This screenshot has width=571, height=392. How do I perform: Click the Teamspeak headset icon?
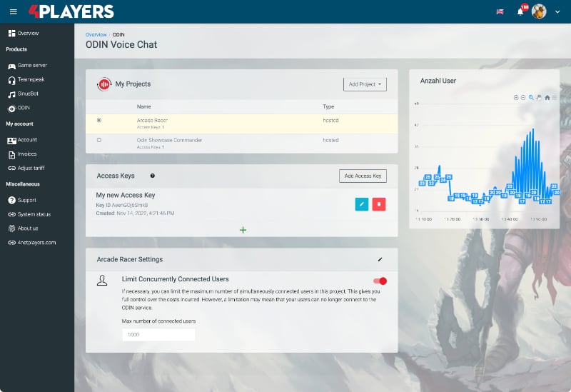[11, 81]
